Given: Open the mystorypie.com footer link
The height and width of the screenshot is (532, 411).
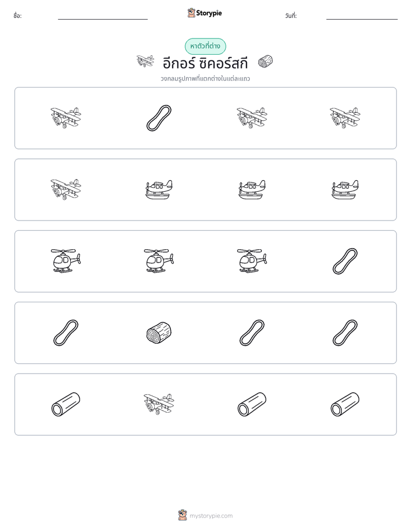Looking at the screenshot, I should (x=211, y=516).
